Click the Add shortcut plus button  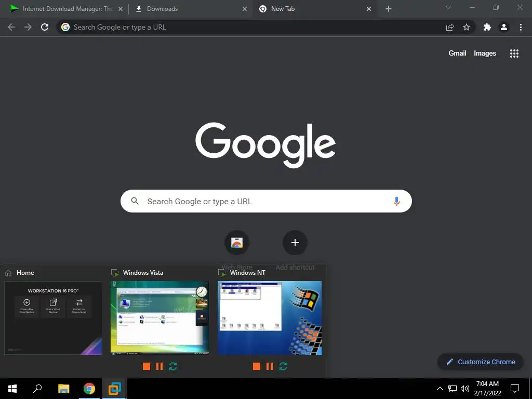click(295, 243)
